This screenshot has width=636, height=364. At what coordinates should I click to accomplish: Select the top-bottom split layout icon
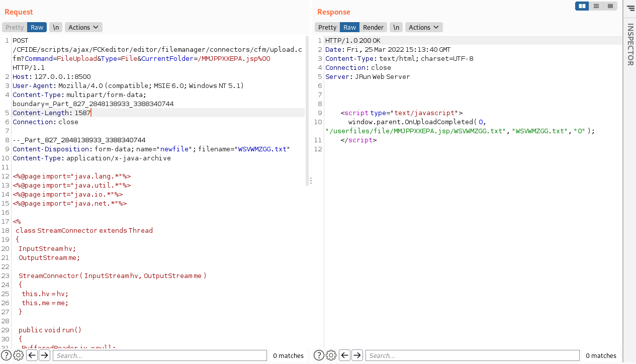[x=596, y=6]
